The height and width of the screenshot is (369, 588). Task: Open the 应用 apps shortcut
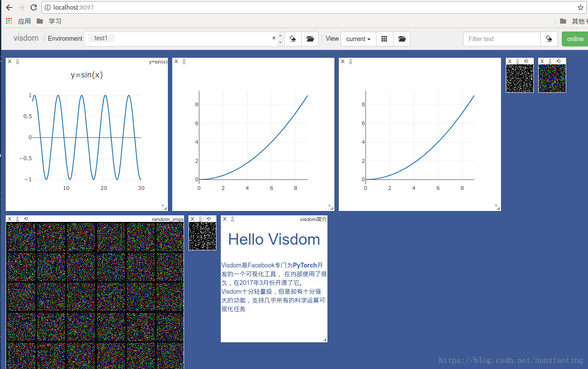click(x=18, y=21)
